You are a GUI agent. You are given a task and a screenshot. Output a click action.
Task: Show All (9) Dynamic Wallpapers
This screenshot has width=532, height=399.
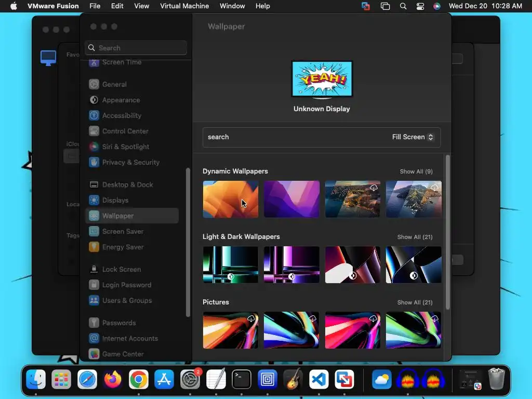(x=416, y=171)
